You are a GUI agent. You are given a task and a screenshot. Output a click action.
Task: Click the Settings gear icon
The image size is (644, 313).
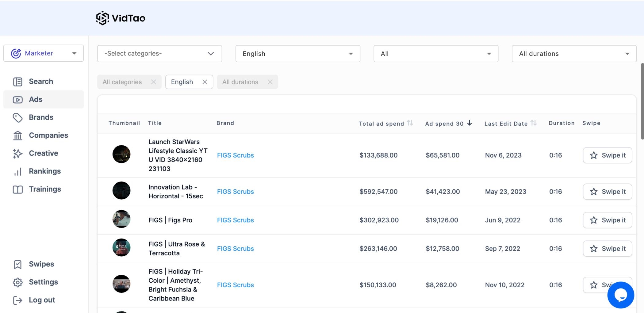[x=18, y=282]
